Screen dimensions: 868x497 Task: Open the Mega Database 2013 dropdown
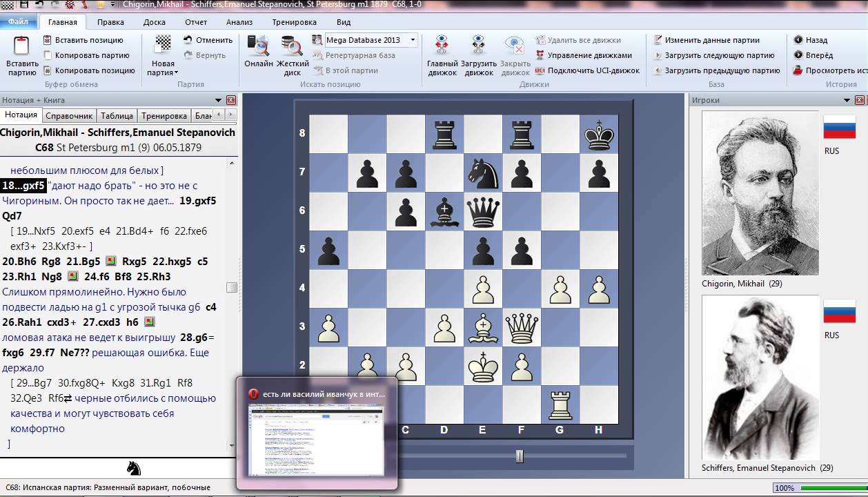tap(413, 40)
